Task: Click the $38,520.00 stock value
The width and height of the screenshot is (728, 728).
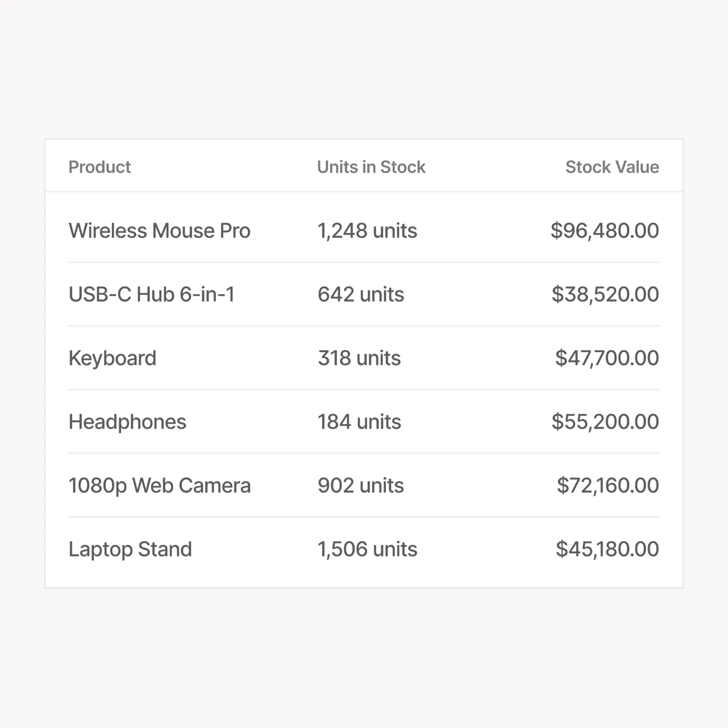Action: point(605,294)
